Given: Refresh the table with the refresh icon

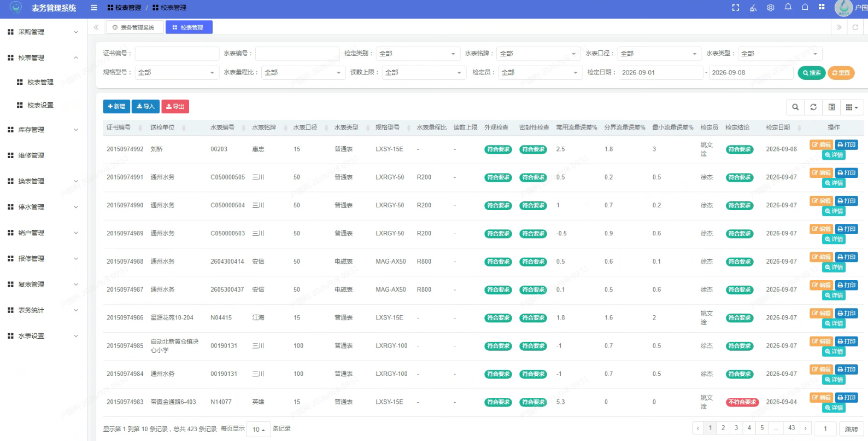Looking at the screenshot, I should click(x=813, y=107).
